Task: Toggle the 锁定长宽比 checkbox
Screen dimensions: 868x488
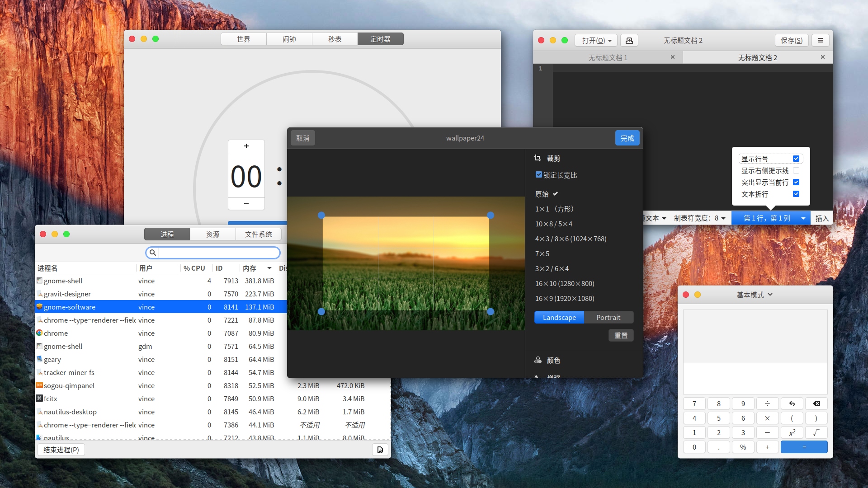Action: [538, 175]
